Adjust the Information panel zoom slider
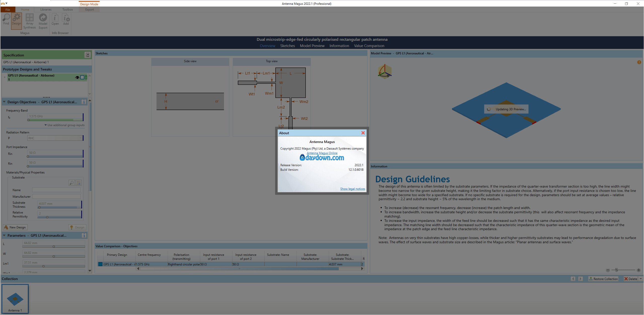This screenshot has height=315, width=644. 617,270
